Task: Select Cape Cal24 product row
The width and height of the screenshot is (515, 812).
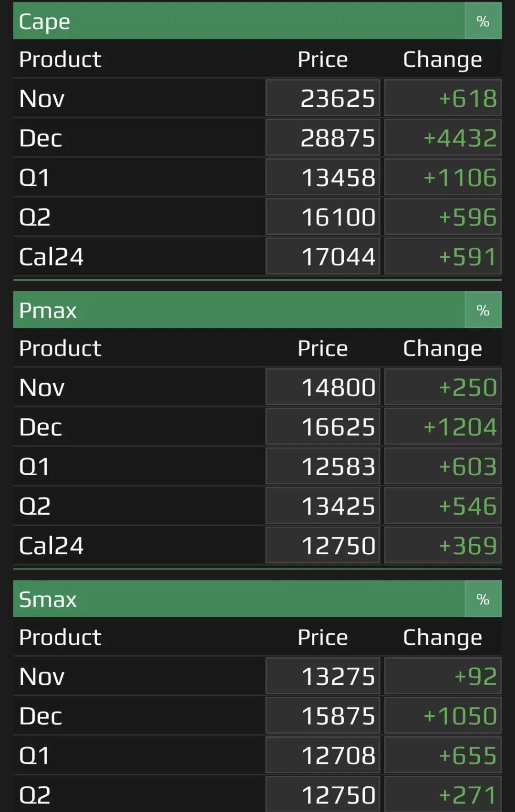Action: (x=257, y=256)
